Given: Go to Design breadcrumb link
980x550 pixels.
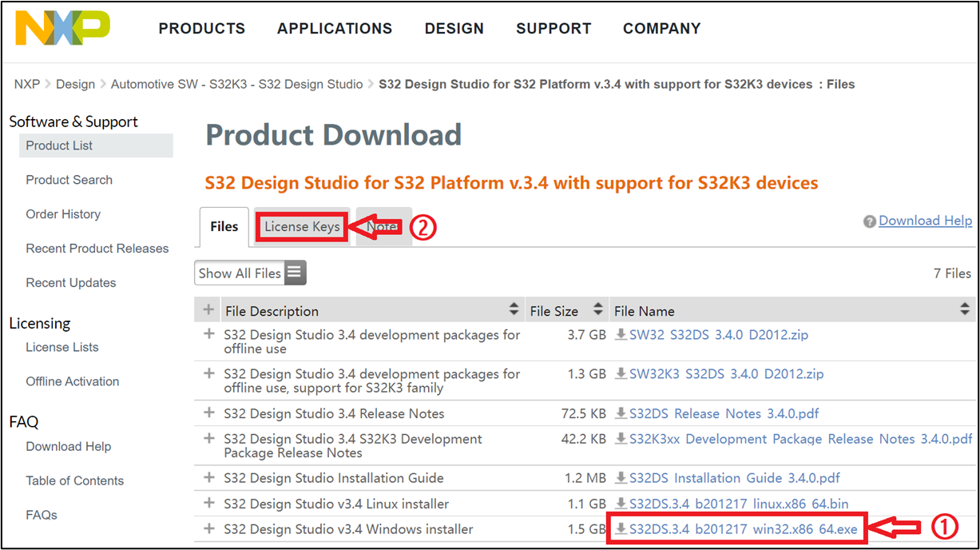Looking at the screenshot, I should pyautogui.click(x=76, y=84).
